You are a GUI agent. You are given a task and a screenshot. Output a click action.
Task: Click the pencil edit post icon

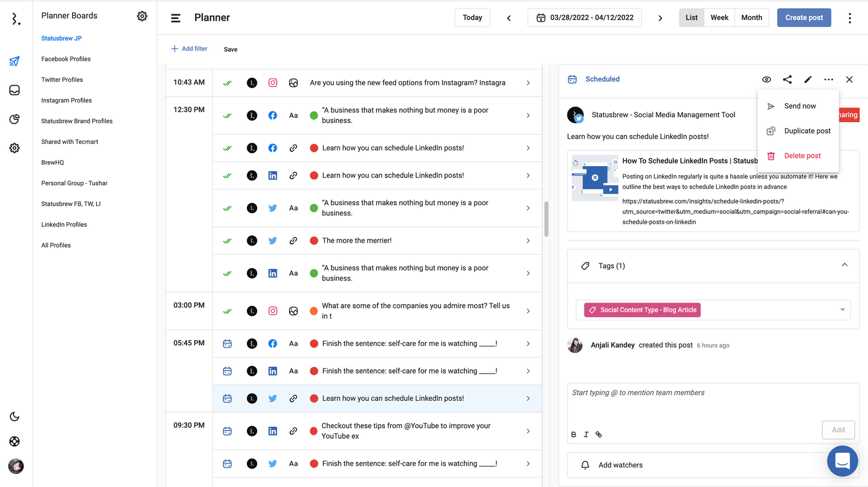(x=808, y=79)
